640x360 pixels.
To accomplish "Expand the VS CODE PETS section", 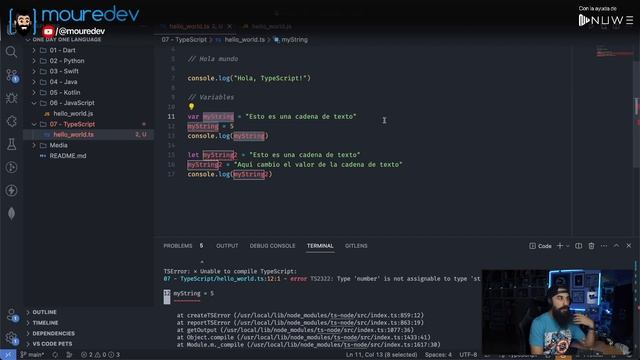I will (88, 344).
